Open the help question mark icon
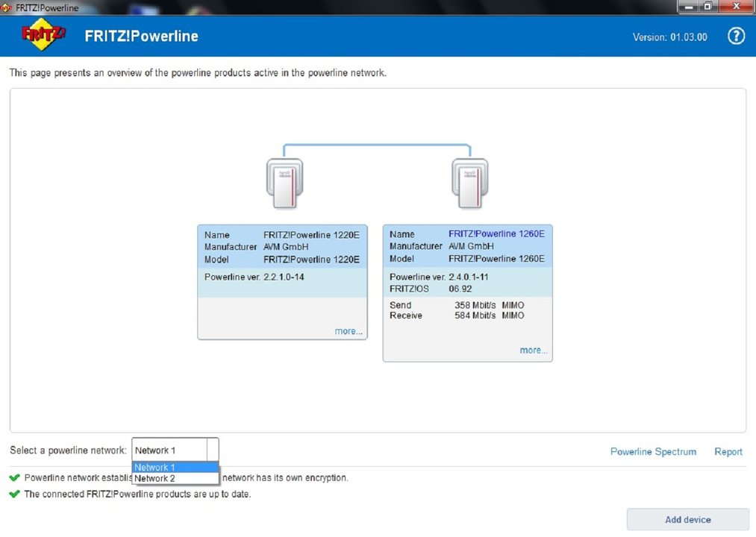 [x=736, y=36]
